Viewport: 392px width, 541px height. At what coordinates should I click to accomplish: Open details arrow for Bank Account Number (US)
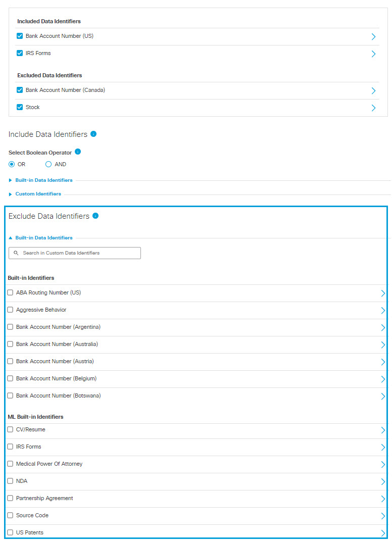click(x=373, y=36)
